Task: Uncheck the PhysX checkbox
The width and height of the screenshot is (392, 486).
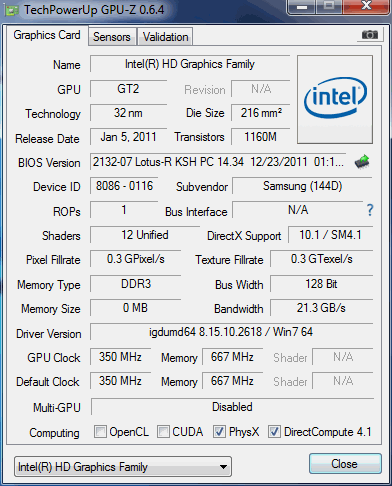Action: [x=219, y=432]
